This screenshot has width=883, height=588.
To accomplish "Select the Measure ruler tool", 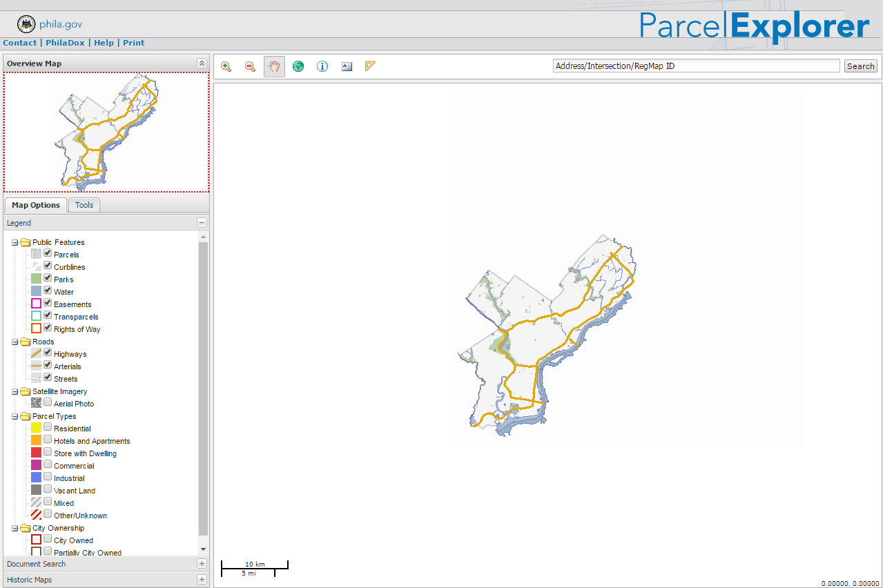I will tap(371, 66).
